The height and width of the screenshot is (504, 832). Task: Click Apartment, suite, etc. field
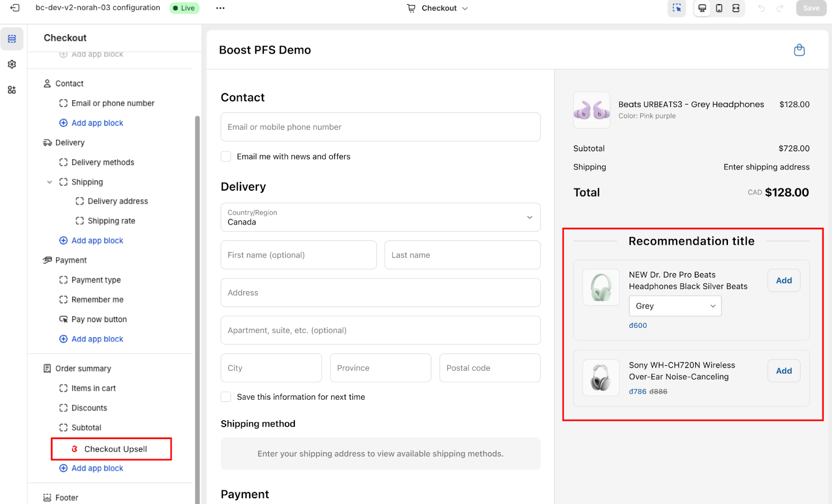(x=381, y=330)
